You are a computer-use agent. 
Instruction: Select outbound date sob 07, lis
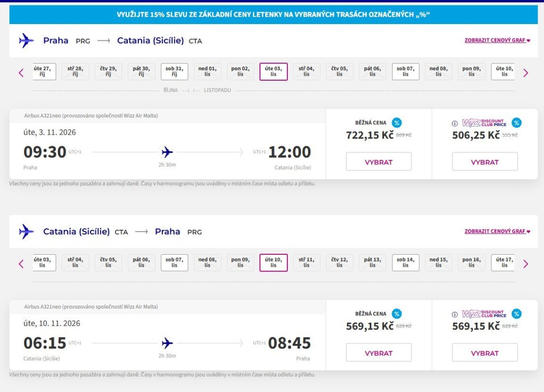coord(405,72)
